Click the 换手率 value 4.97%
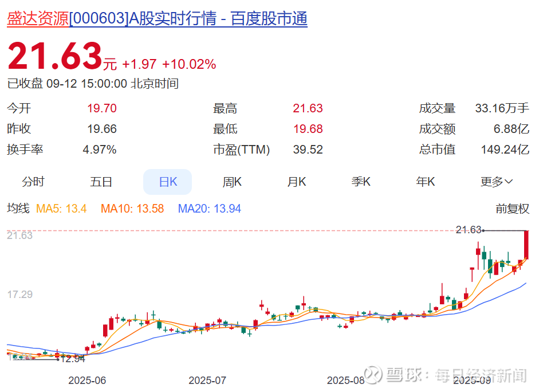 100,150
